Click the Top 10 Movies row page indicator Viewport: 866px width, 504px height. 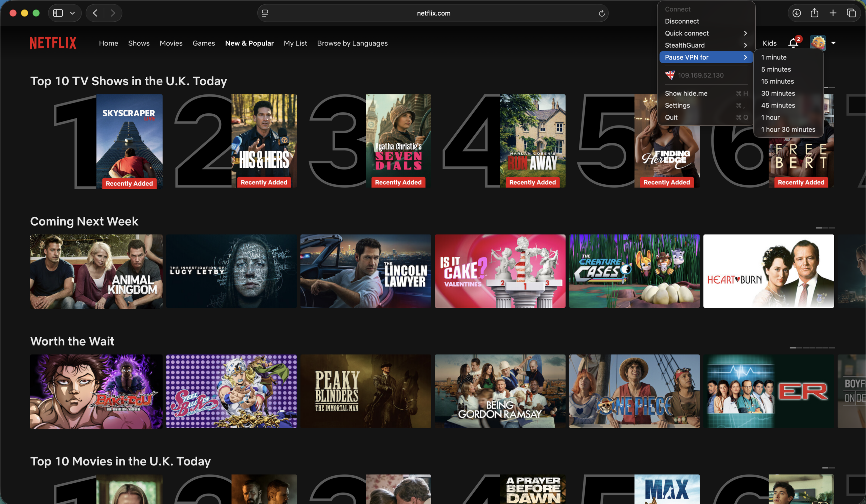pos(828,468)
